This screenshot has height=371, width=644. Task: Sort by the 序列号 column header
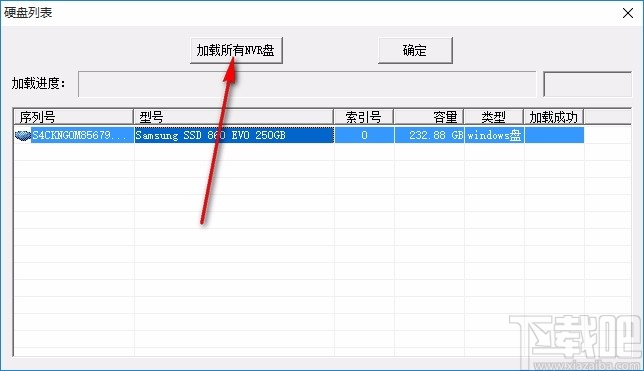pos(74,117)
